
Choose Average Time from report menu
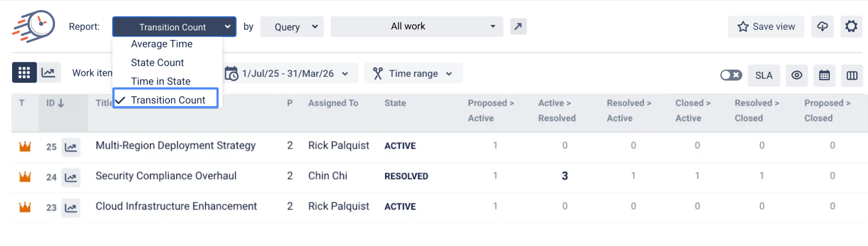162,44
